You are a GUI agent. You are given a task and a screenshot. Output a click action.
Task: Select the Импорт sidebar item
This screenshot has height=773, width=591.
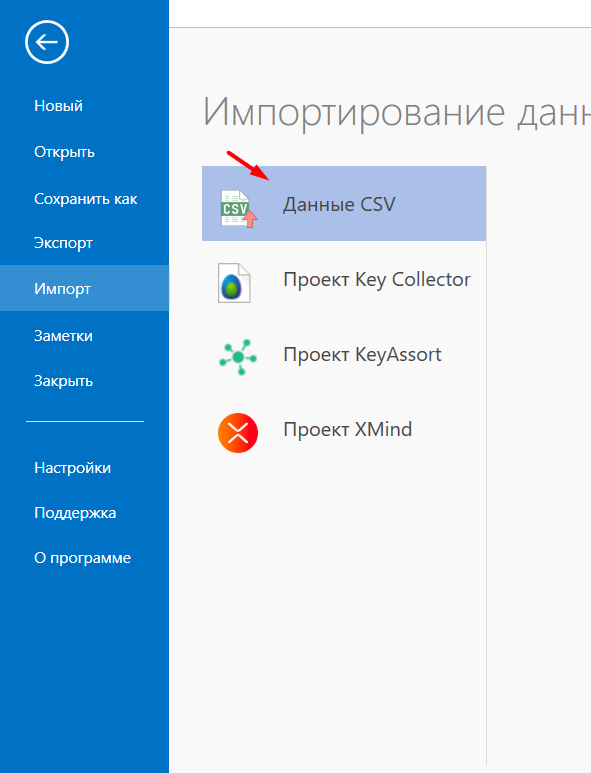[x=84, y=288]
